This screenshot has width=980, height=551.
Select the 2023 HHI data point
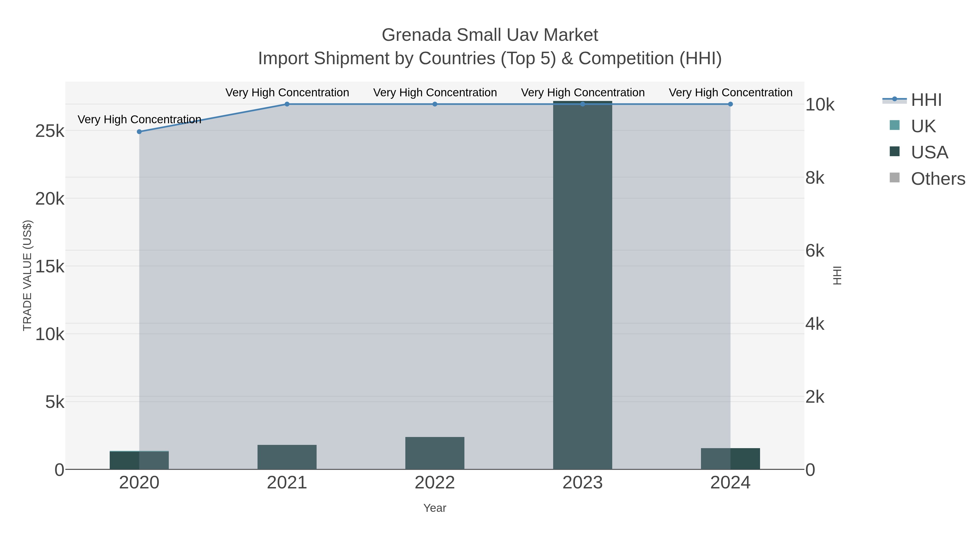tap(583, 104)
